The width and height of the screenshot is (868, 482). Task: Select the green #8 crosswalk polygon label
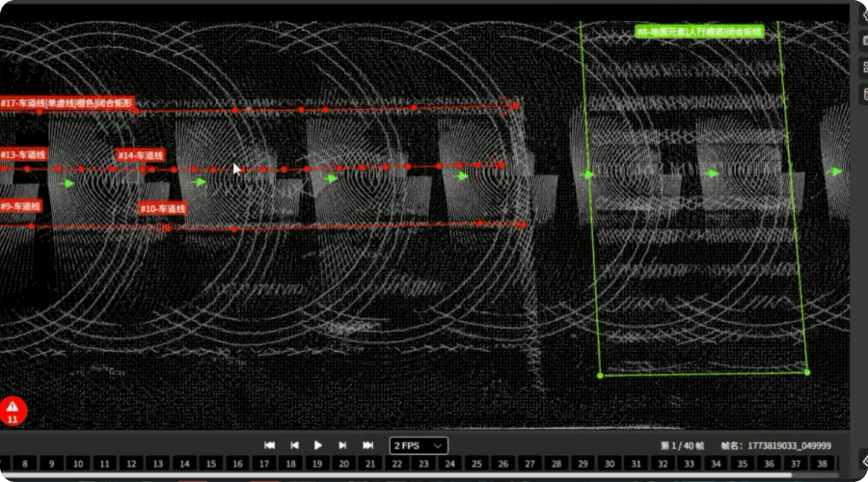700,32
